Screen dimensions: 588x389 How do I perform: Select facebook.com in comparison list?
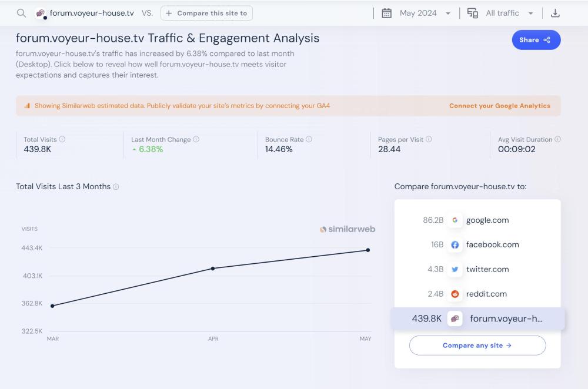[x=492, y=245]
